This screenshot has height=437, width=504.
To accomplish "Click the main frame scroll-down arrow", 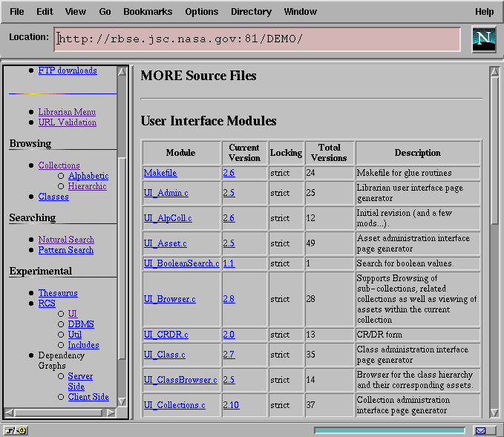I will tap(494, 413).
